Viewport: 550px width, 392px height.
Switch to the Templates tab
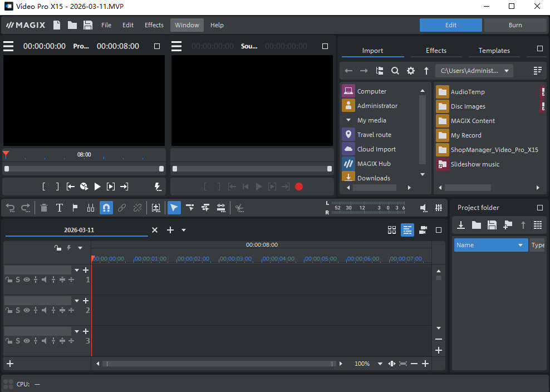pyautogui.click(x=494, y=51)
